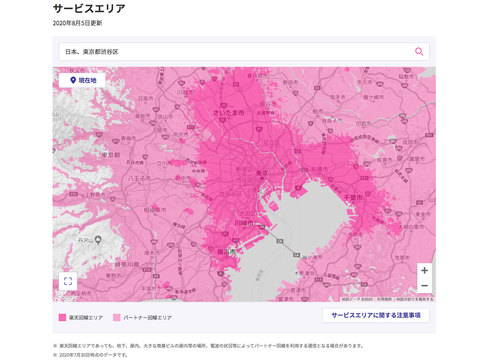Zoom in with the plus button
The width and height of the screenshot is (480, 360).
424,270
